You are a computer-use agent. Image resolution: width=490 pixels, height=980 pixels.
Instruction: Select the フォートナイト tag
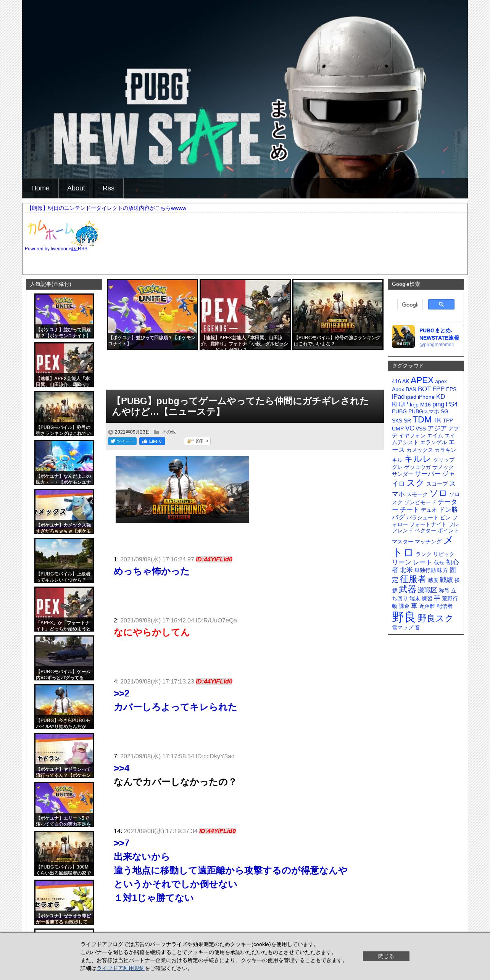point(428,524)
